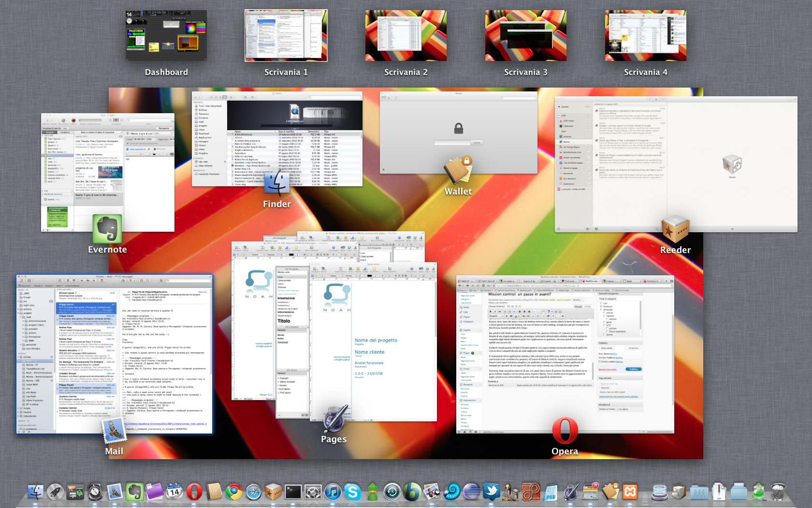Click the Reeder label in Mission Control
This screenshot has height=508, width=812.
coord(676,250)
